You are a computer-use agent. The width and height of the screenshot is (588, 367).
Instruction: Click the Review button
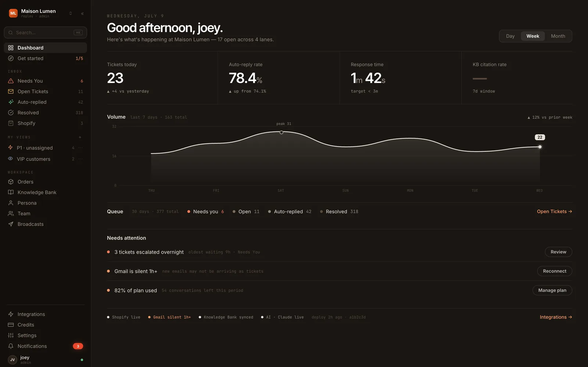(558, 252)
